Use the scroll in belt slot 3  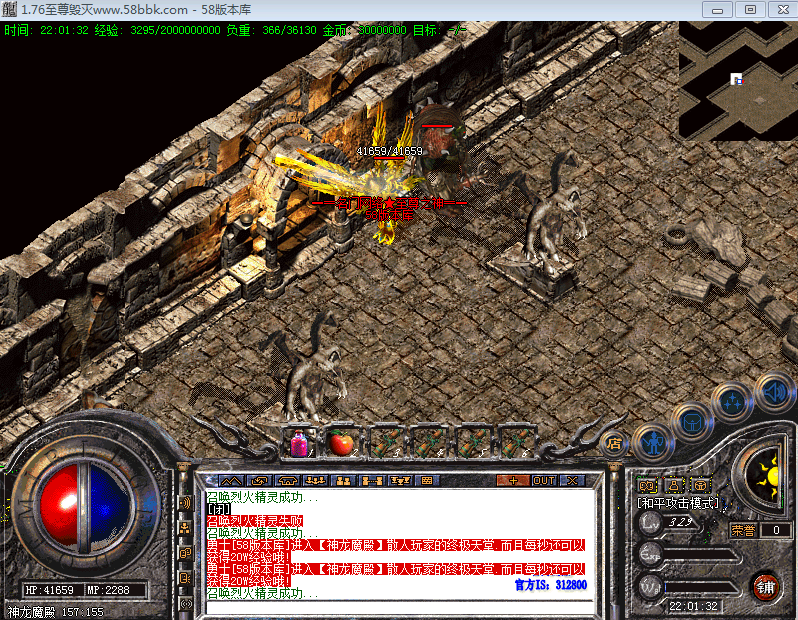386,443
